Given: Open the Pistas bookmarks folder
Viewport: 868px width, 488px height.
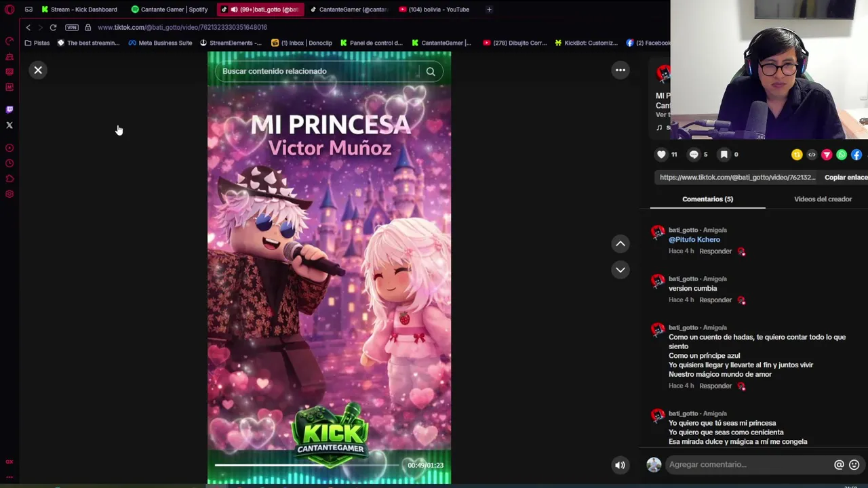Looking at the screenshot, I should tap(37, 43).
